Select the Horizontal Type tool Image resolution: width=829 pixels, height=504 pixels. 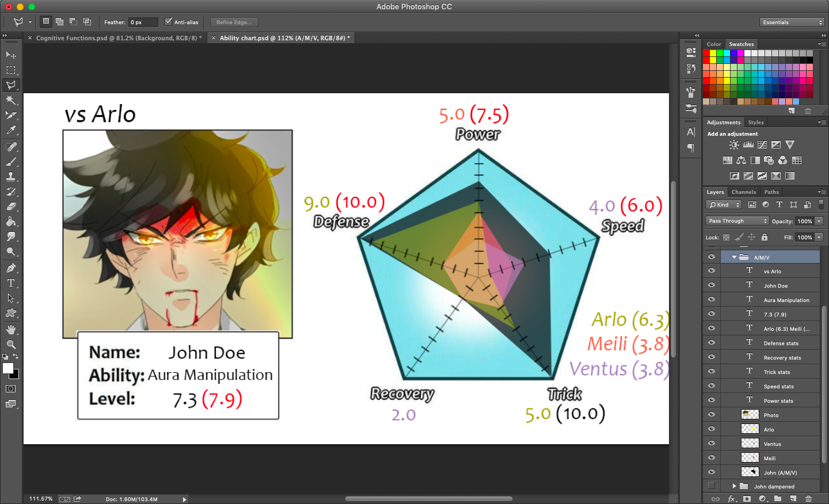pos(11,283)
